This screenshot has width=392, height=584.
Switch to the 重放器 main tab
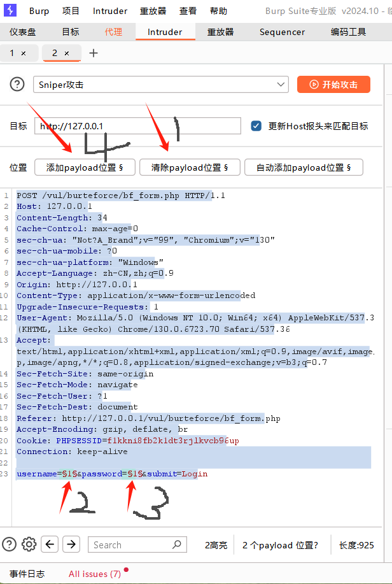(220, 32)
